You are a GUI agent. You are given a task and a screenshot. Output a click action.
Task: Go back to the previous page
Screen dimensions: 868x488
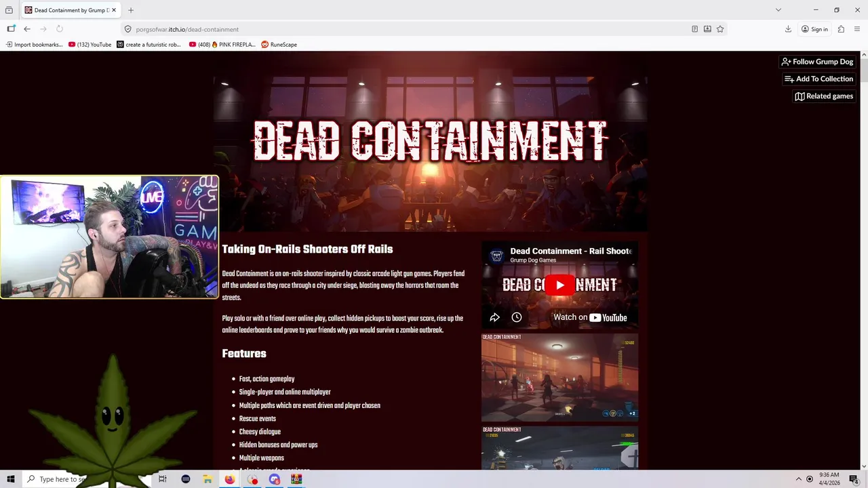[x=27, y=29]
